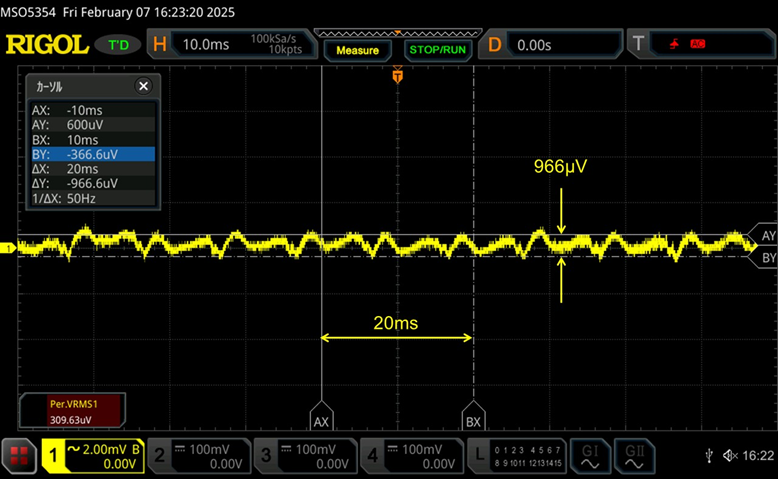The width and height of the screenshot is (778, 479).
Task: Click the USB connection status icon
Action: pos(708,456)
